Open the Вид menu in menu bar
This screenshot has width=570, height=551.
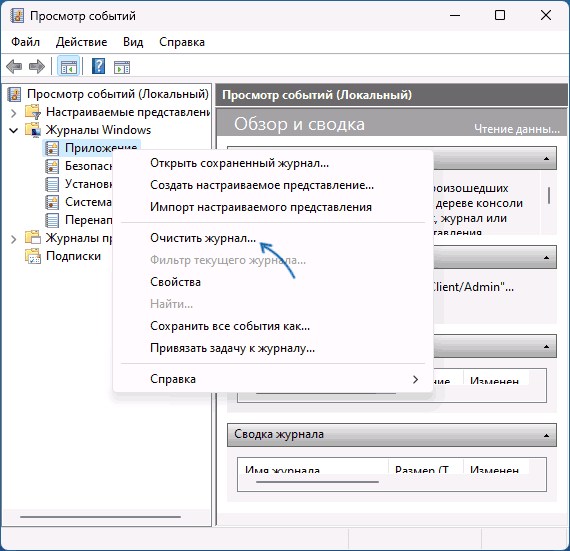133,42
